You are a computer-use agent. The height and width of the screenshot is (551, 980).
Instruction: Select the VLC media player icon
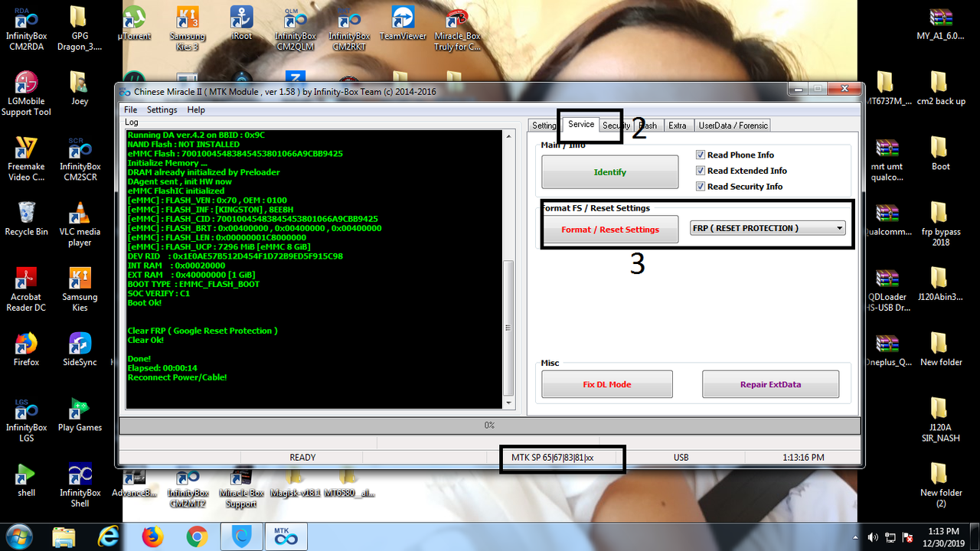tap(80, 224)
